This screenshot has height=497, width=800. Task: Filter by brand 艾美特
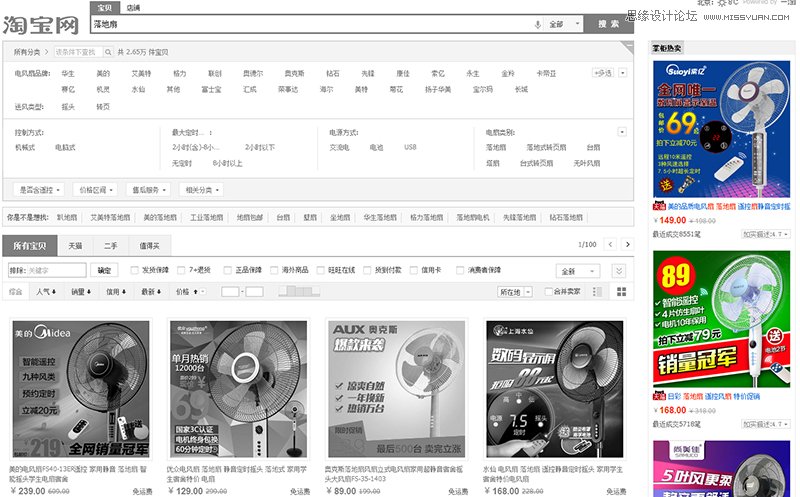[x=141, y=73]
